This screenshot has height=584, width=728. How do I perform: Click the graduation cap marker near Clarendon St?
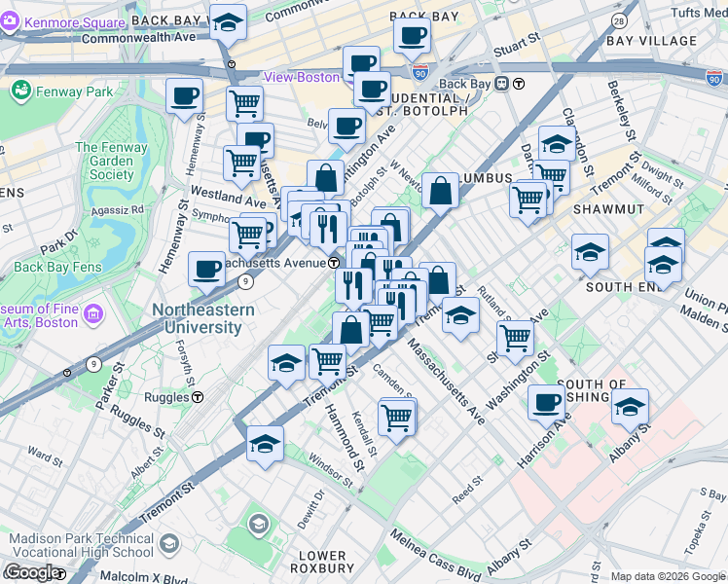click(557, 145)
